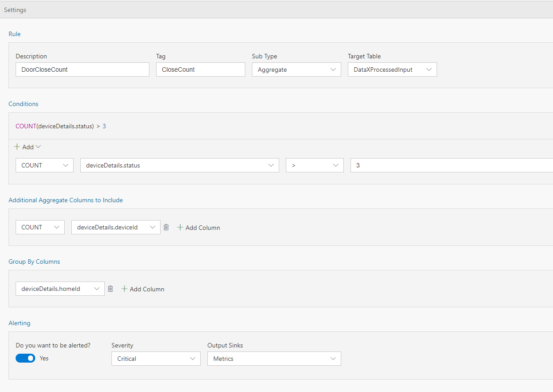Select the deviceDetails.deviceId column dropdown
The width and height of the screenshot is (553, 392).
click(116, 227)
